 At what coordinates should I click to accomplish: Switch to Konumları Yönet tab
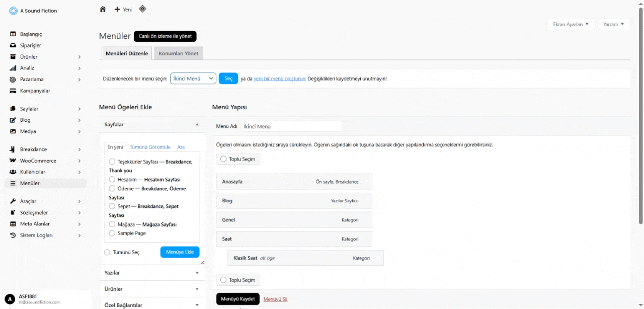[178, 53]
